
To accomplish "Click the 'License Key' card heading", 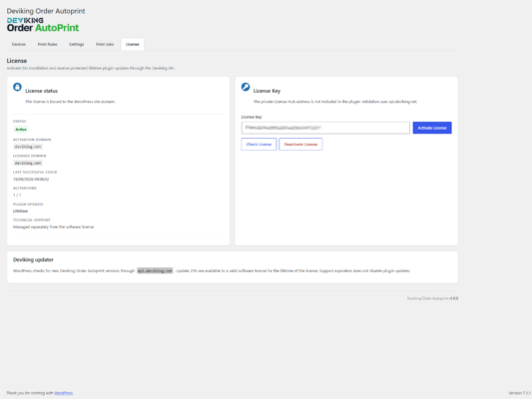I will (x=266, y=91).
